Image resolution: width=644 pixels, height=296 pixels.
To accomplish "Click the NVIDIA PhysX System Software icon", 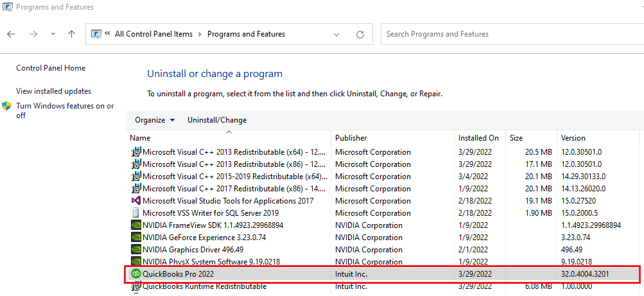I will (135, 261).
